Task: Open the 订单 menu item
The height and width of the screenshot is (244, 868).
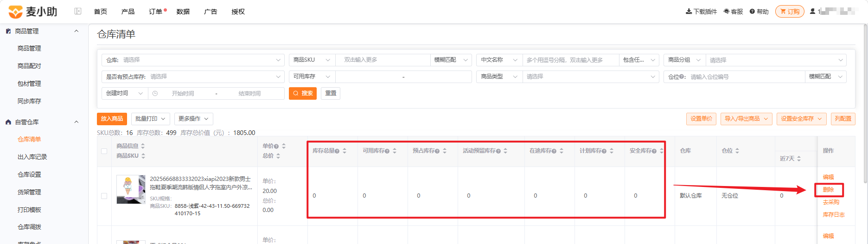Action: [x=155, y=12]
